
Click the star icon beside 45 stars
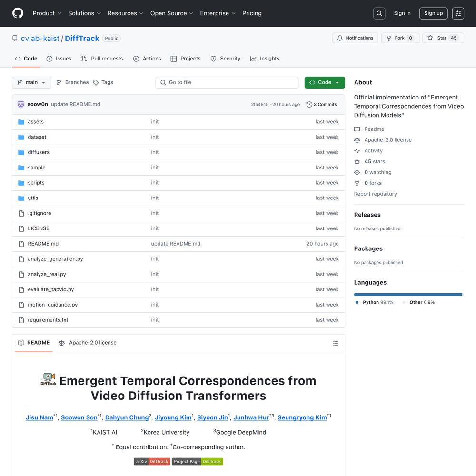point(357,161)
